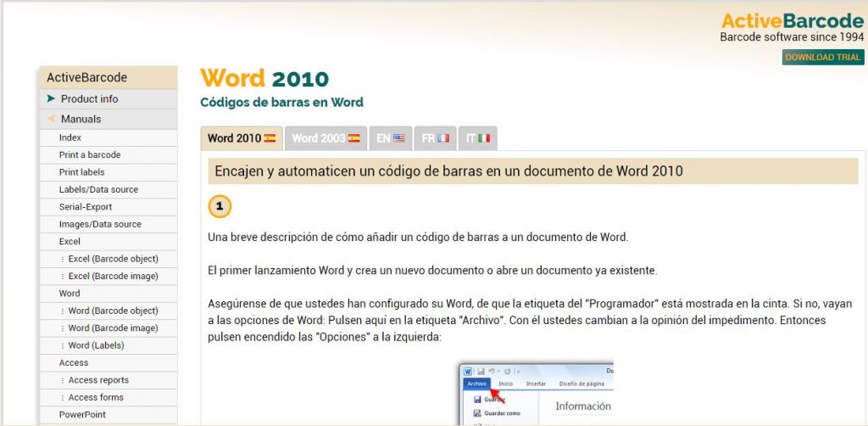Screen dimensions: 868x426
Task: Switch to the Word 2003 tab
Action: tap(326, 138)
